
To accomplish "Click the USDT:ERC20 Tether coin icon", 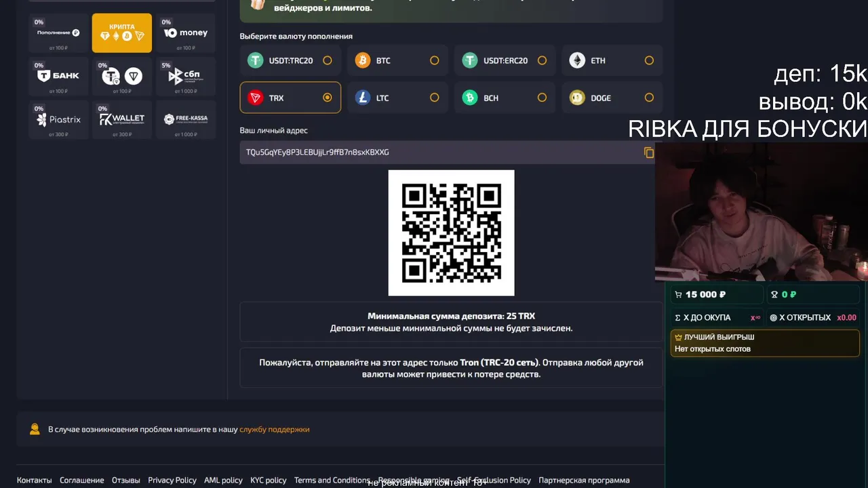I will pyautogui.click(x=470, y=60).
